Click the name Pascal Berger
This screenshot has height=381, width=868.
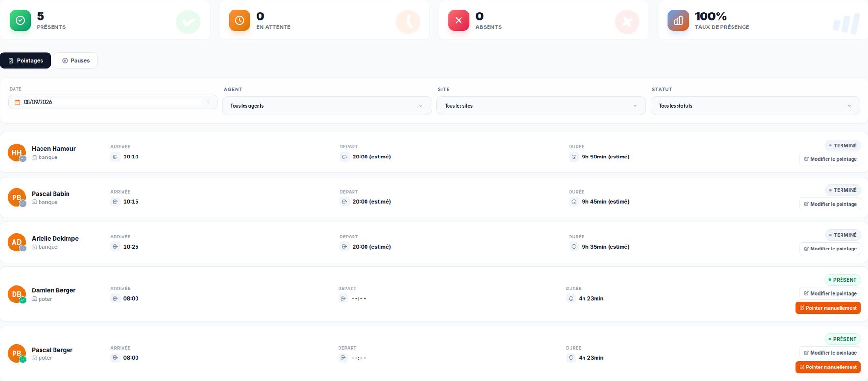tap(52, 350)
